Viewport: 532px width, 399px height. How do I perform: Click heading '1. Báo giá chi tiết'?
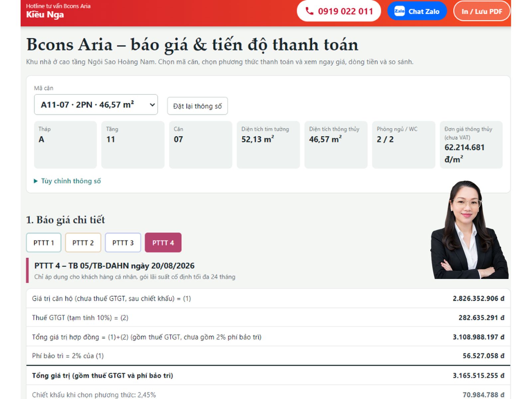point(66,220)
